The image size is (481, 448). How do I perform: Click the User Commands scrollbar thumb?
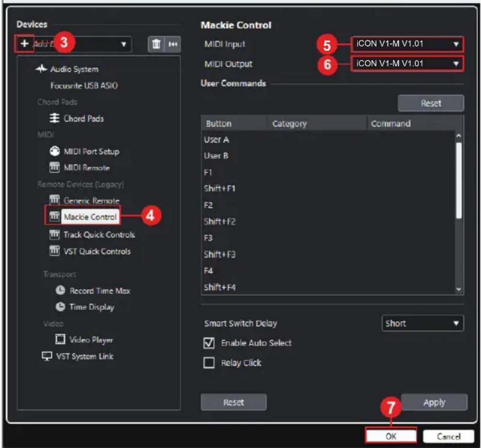[459, 180]
